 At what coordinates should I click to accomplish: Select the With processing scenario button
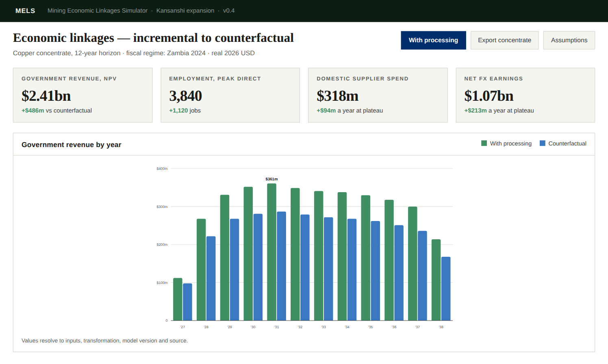click(x=433, y=40)
